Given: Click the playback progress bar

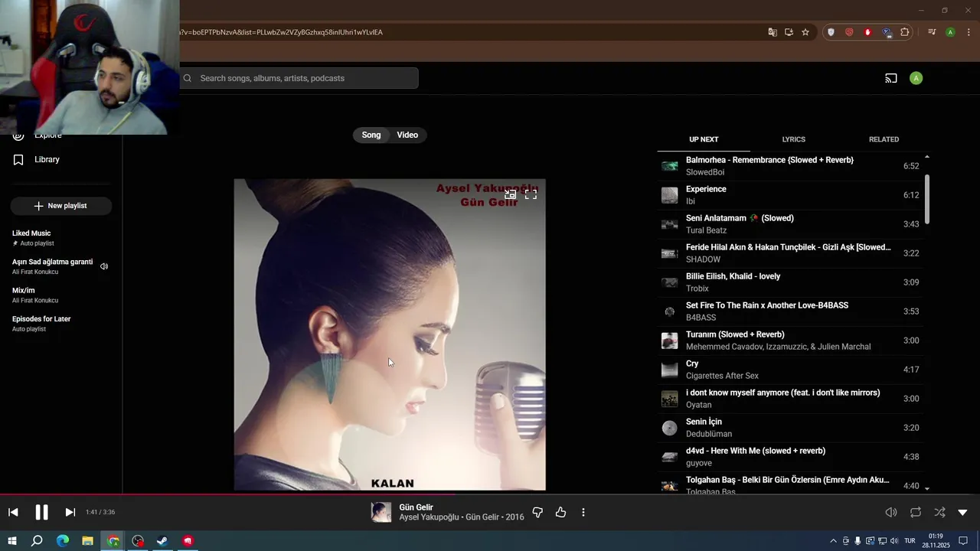Looking at the screenshot, I should pos(490,494).
